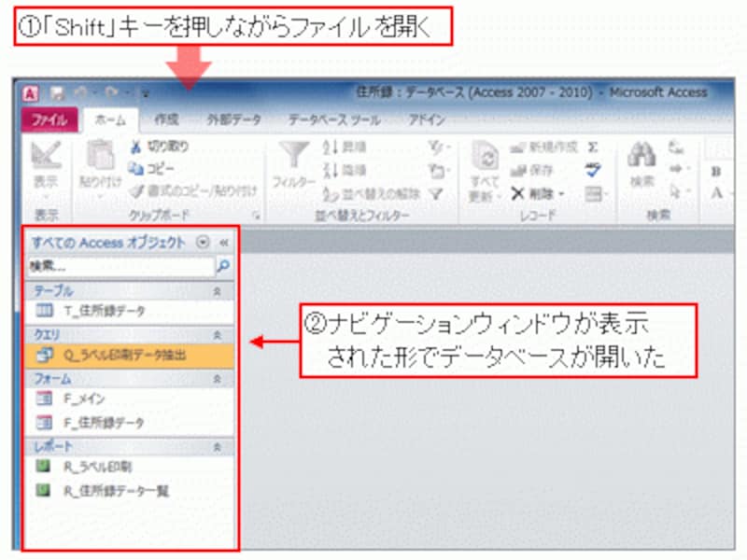Click 保存 save record button
This screenshot has width=747, height=560.
(531, 170)
